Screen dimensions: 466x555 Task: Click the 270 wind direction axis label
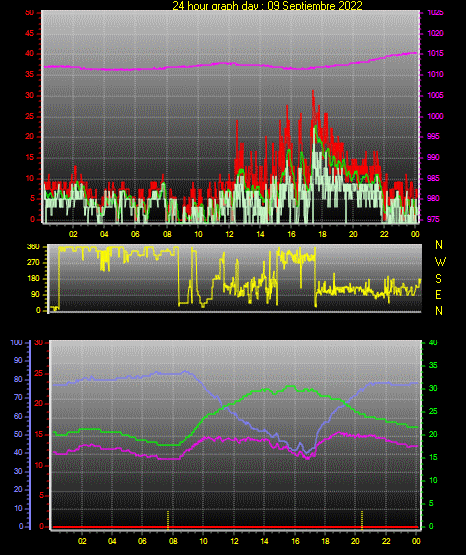point(33,263)
